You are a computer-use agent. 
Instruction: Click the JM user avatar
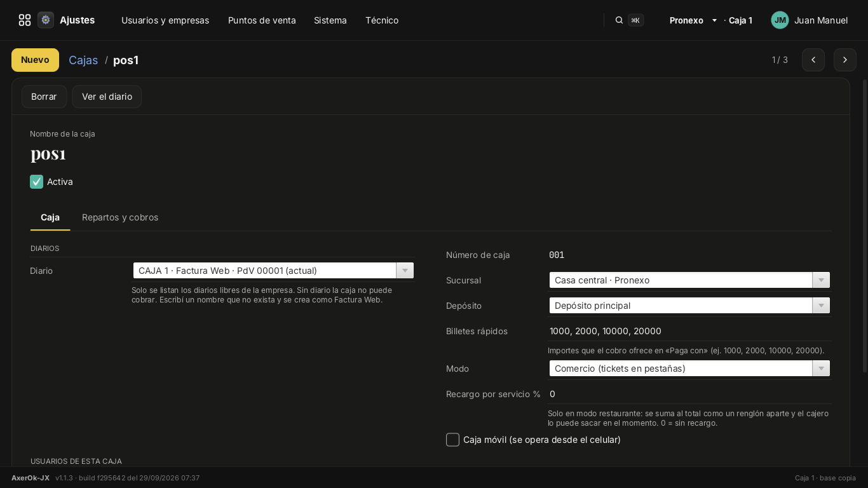780,20
